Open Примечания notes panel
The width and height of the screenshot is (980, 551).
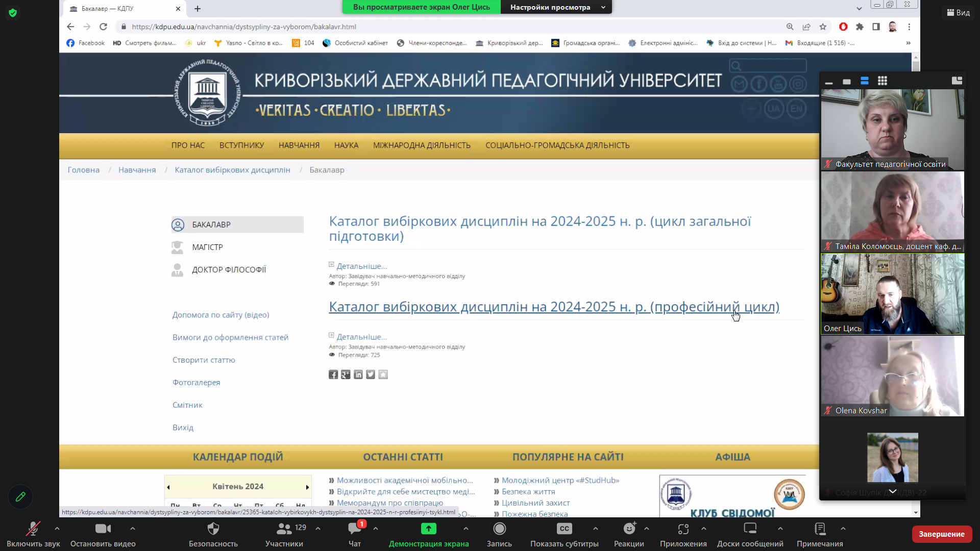coord(820,534)
